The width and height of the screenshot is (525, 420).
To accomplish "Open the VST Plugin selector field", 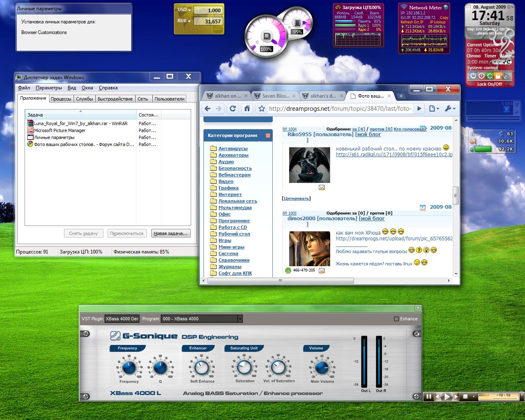I will pos(122,319).
